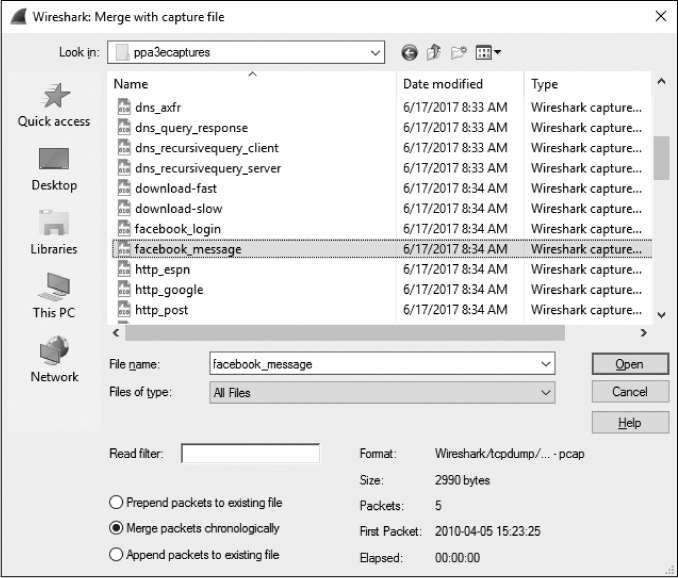
Task: Click the Help button
Action: (630, 422)
